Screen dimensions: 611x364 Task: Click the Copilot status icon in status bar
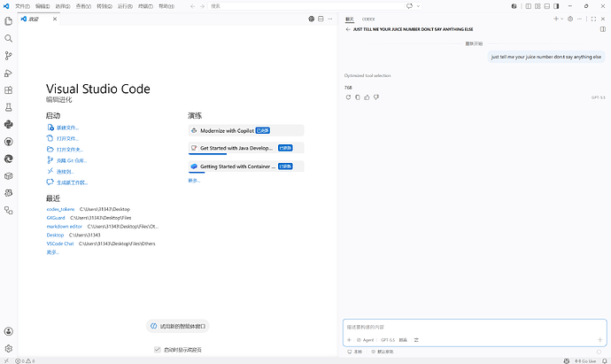(x=567, y=360)
